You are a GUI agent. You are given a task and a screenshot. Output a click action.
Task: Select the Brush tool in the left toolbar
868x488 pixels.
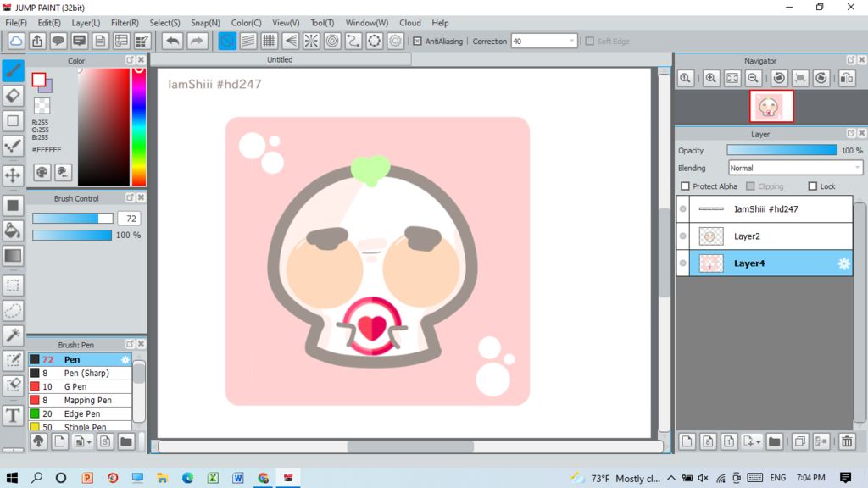tap(14, 70)
